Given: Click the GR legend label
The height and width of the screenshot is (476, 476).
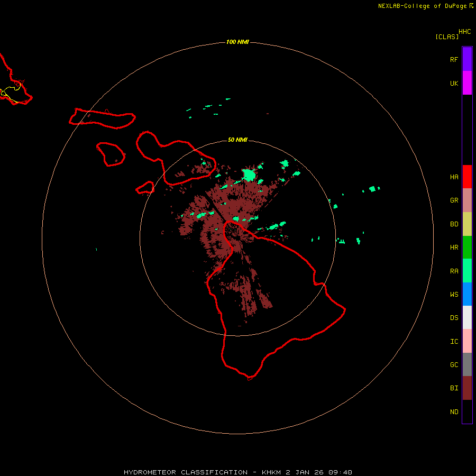Looking at the screenshot, I should point(454,200).
